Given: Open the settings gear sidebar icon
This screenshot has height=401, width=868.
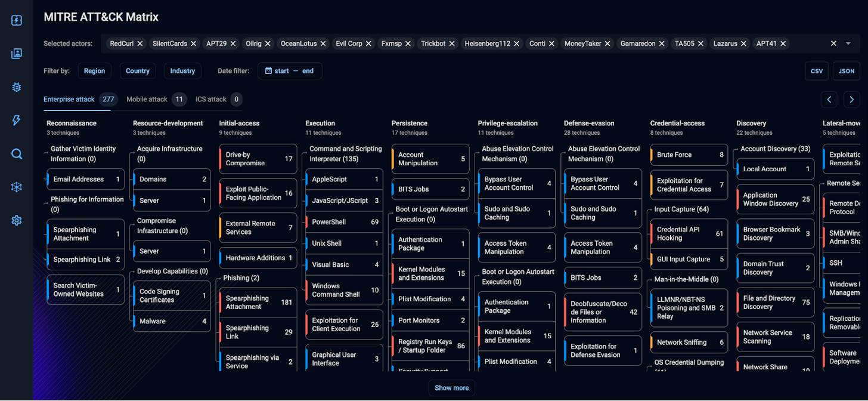Looking at the screenshot, I should click(x=17, y=220).
